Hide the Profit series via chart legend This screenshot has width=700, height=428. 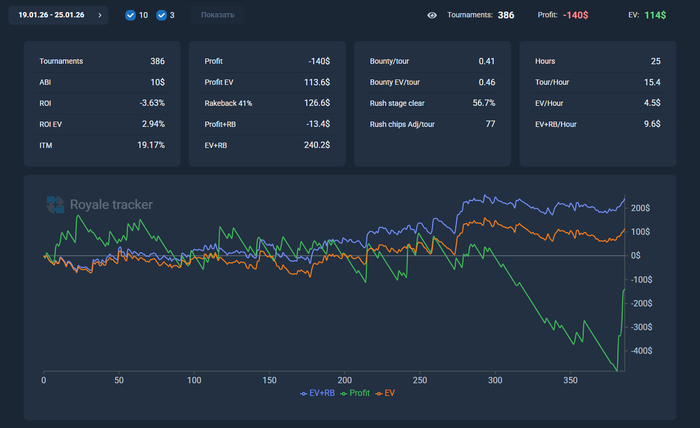pyautogui.click(x=355, y=393)
